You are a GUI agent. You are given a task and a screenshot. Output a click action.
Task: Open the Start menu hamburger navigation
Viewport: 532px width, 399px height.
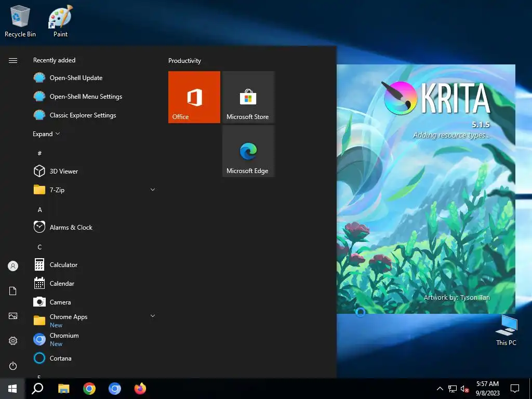(x=13, y=60)
